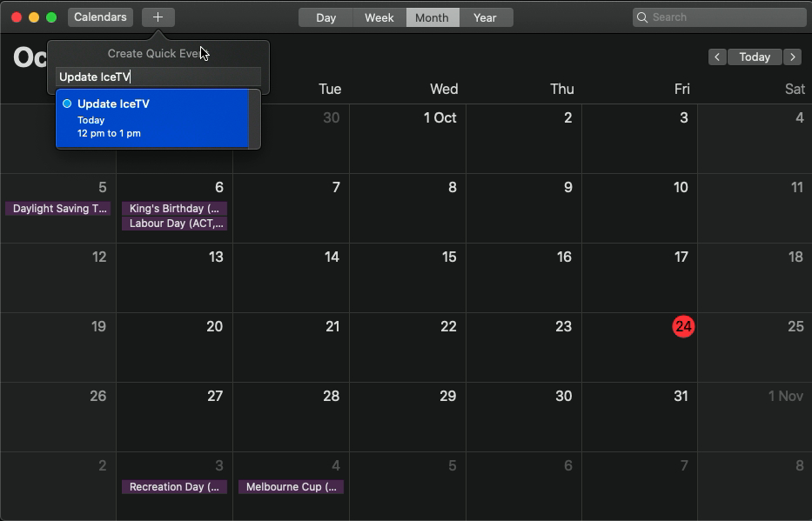Open the King's Birthday event
The width and height of the screenshot is (812, 521).
(x=175, y=209)
